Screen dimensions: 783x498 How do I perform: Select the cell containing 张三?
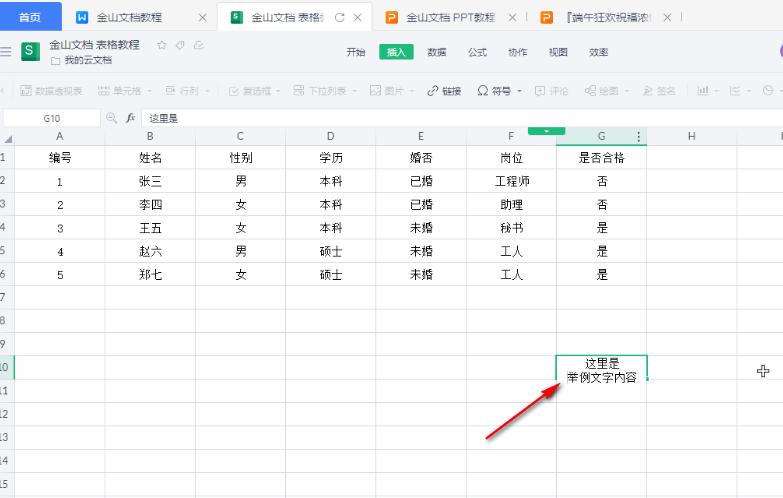pos(150,181)
